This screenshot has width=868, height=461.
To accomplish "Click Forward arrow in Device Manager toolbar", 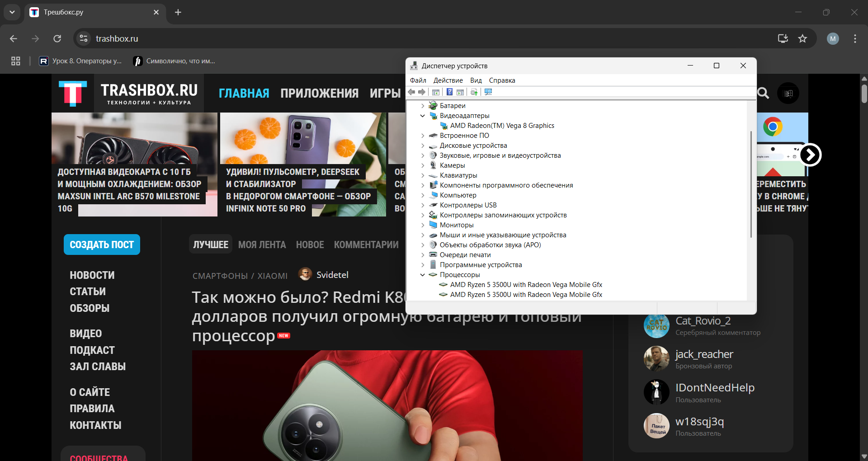I will click(x=422, y=92).
